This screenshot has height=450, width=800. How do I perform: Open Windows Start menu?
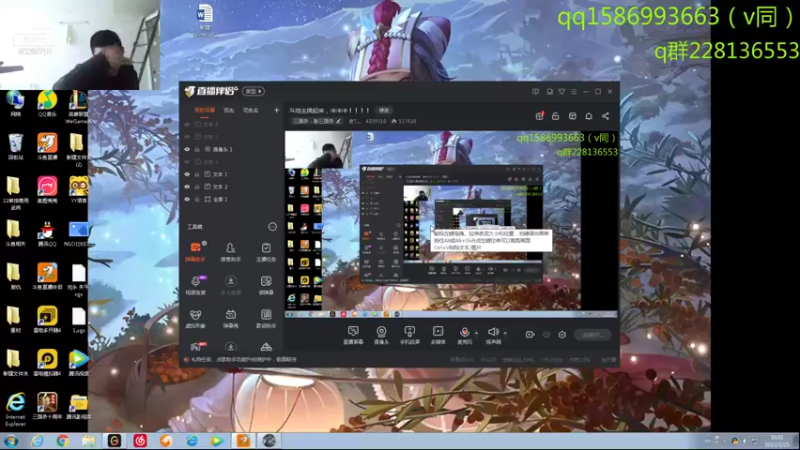(11, 441)
